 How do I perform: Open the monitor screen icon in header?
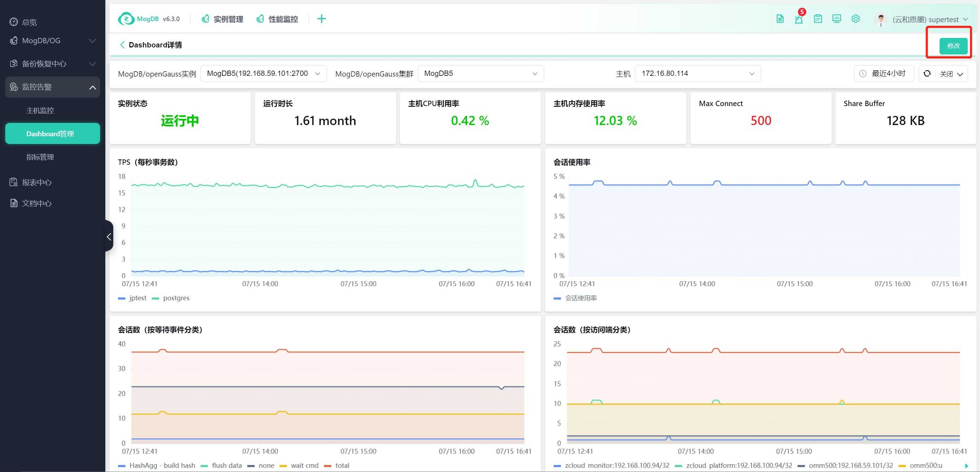(x=837, y=19)
